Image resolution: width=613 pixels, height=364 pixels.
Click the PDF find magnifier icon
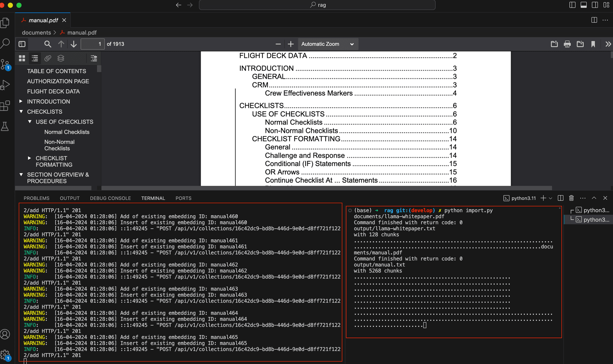(x=48, y=44)
